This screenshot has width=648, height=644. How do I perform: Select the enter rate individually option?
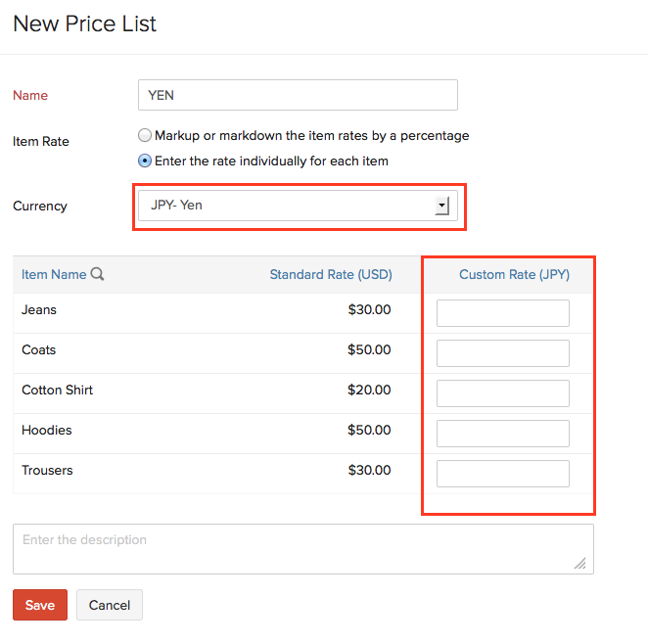145,161
